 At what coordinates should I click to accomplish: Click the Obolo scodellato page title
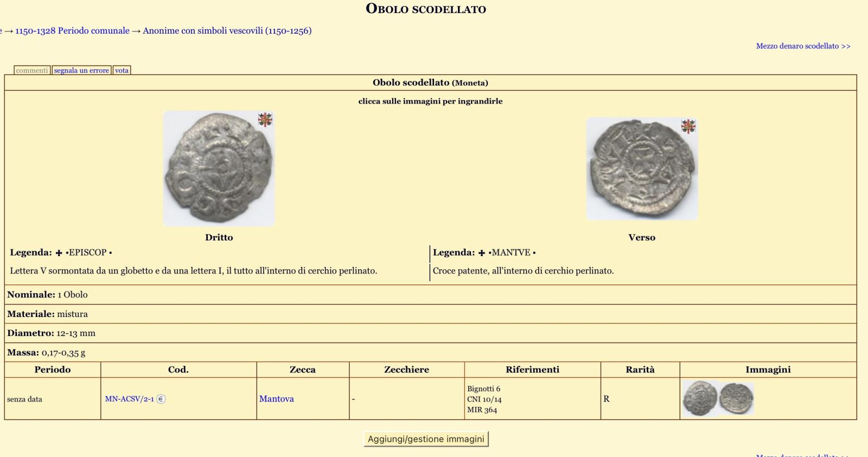point(426,9)
